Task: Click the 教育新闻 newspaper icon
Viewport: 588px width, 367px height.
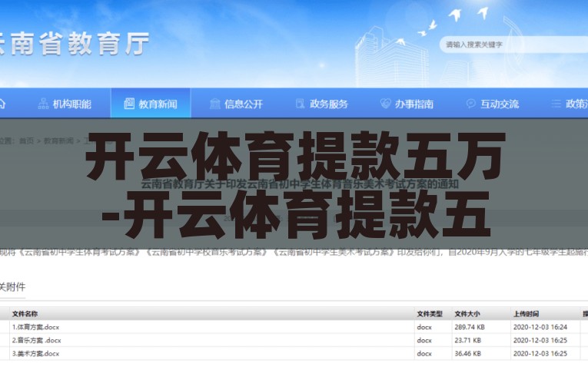Action: click(129, 104)
